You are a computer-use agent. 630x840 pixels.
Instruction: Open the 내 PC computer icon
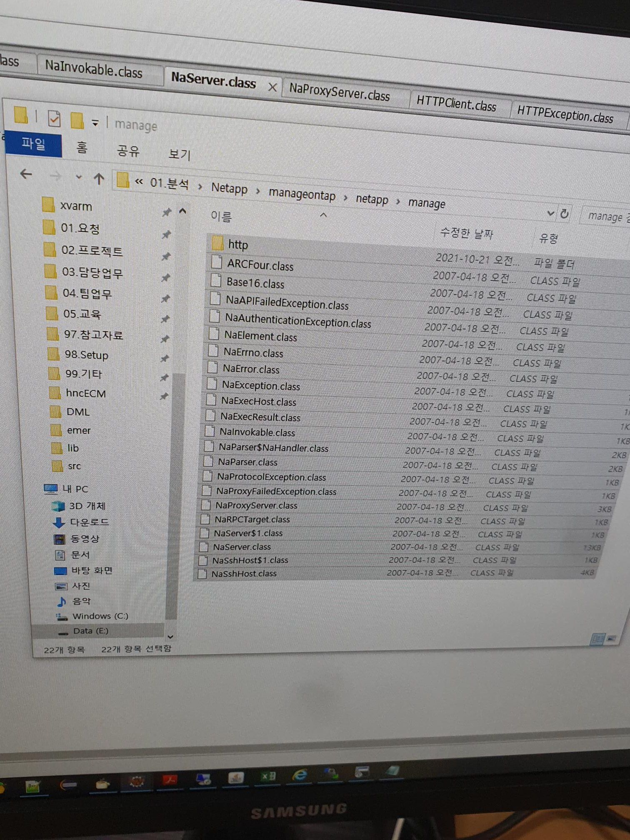(x=51, y=488)
